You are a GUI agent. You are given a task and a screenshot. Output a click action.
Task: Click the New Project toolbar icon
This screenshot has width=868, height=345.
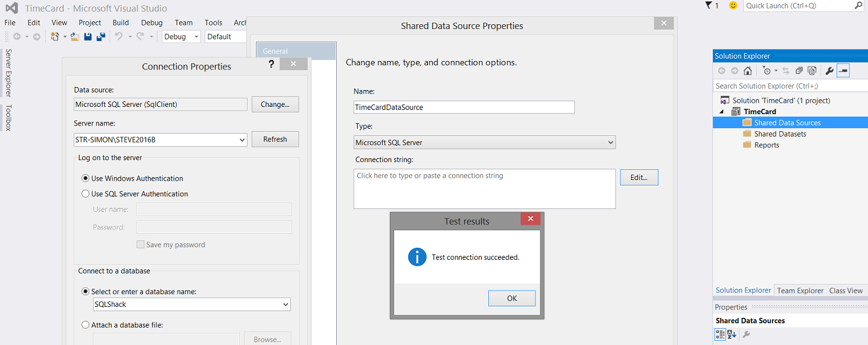[55, 37]
